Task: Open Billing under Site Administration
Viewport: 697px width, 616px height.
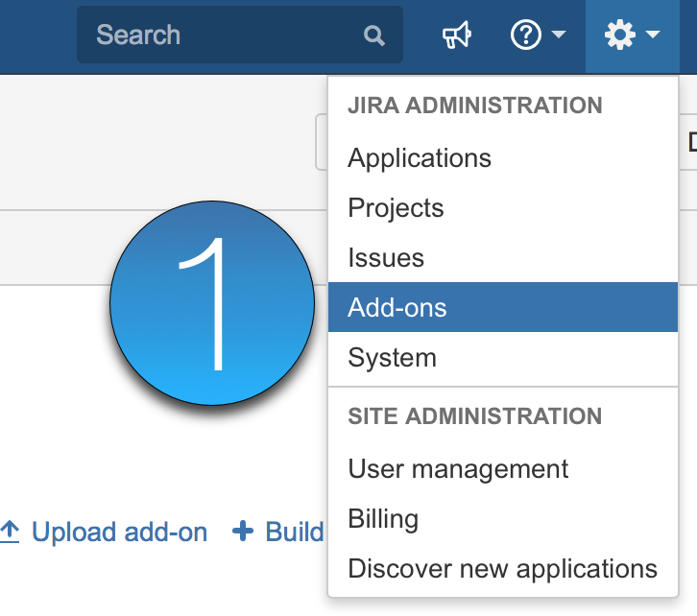Action: pos(383,519)
